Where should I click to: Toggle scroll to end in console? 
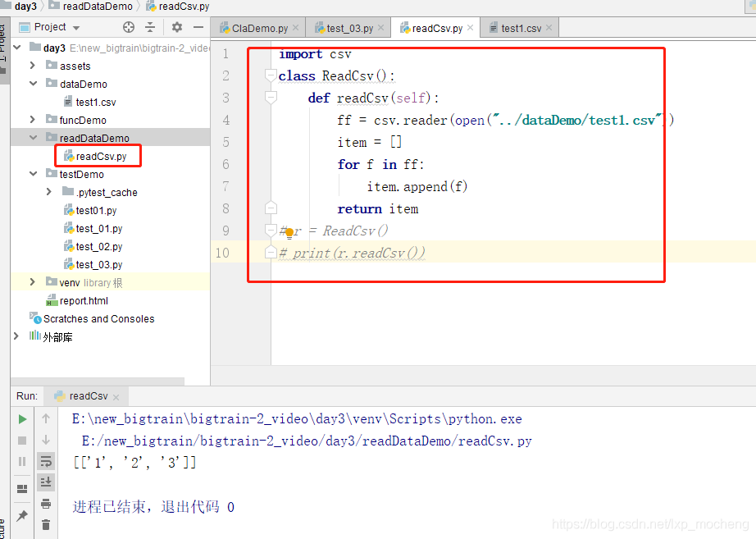pyautogui.click(x=46, y=482)
